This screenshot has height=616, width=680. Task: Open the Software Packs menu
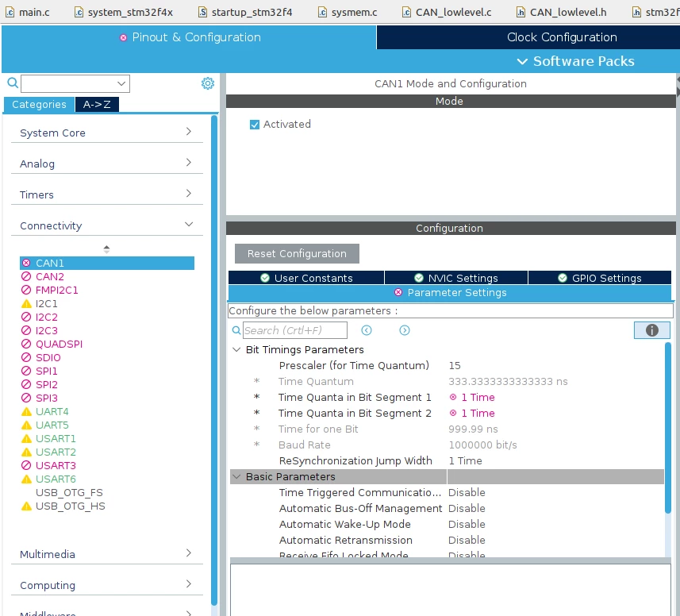pos(575,61)
